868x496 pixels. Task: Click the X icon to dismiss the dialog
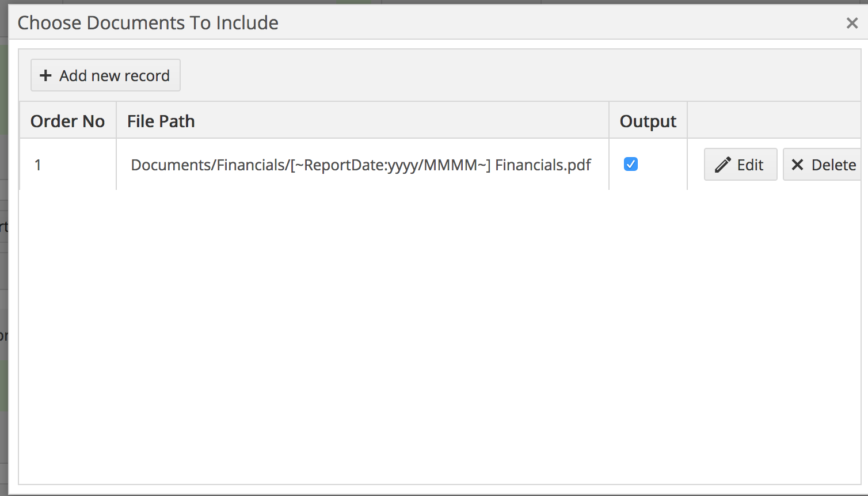click(852, 23)
